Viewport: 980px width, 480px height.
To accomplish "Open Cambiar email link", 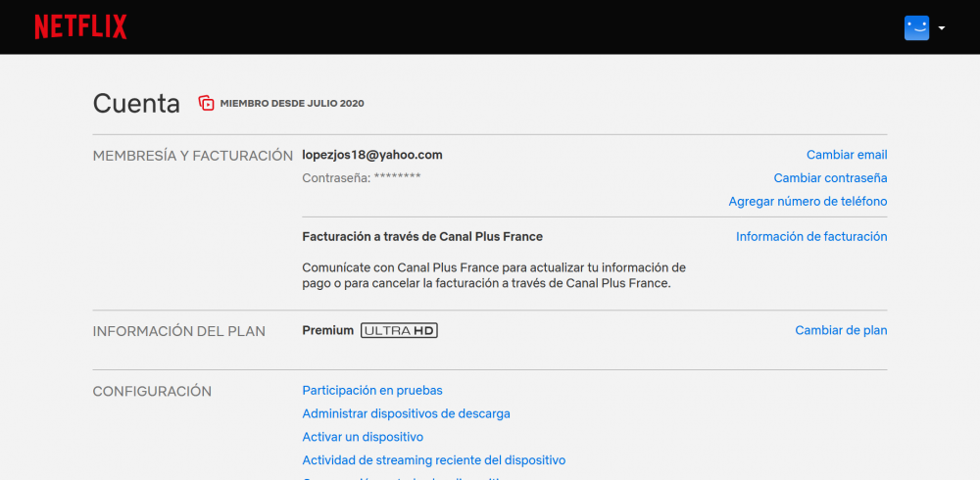I will pyautogui.click(x=846, y=155).
